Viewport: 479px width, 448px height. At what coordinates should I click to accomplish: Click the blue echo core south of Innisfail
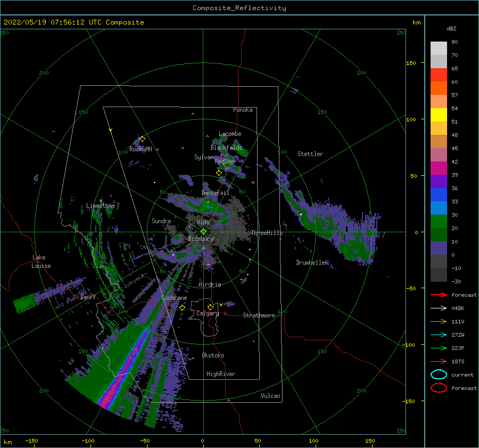pyautogui.click(x=208, y=207)
